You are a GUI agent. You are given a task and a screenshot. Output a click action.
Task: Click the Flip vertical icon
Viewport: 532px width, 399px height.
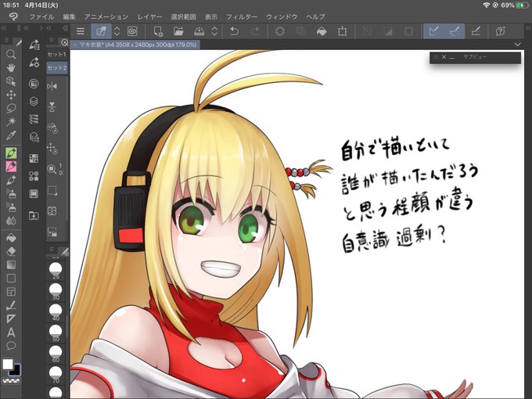click(x=52, y=107)
